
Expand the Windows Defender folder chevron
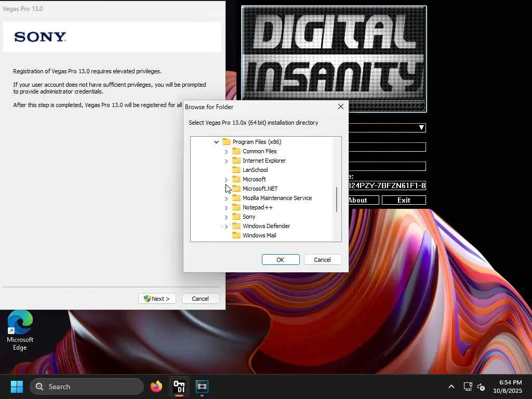(x=227, y=227)
